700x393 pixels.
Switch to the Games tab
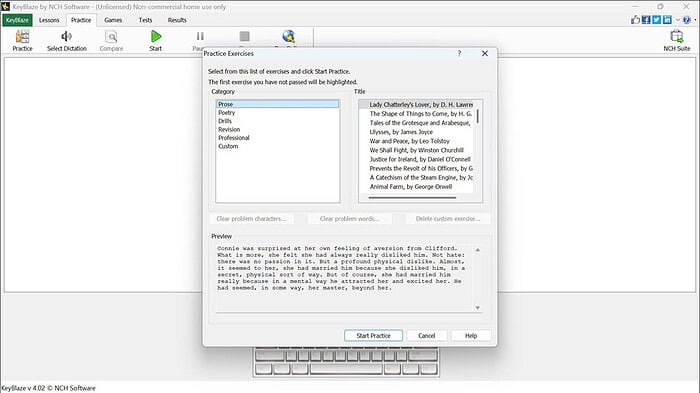[113, 20]
